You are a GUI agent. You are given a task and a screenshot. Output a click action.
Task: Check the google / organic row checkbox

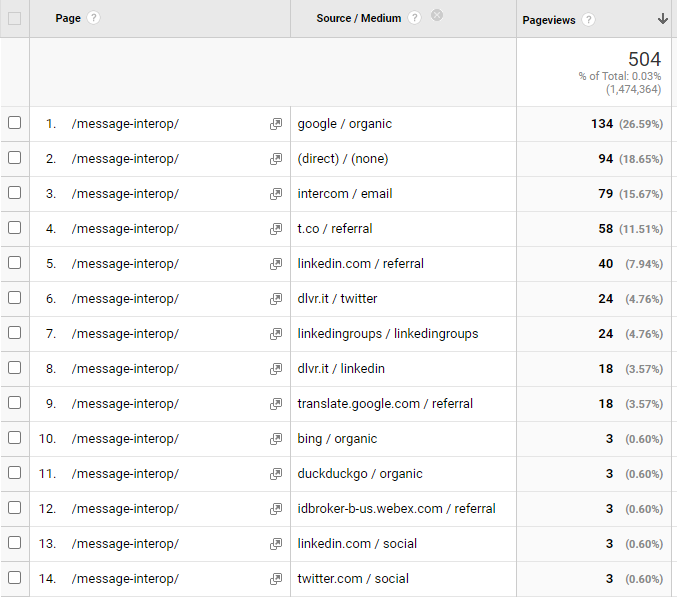click(14, 123)
